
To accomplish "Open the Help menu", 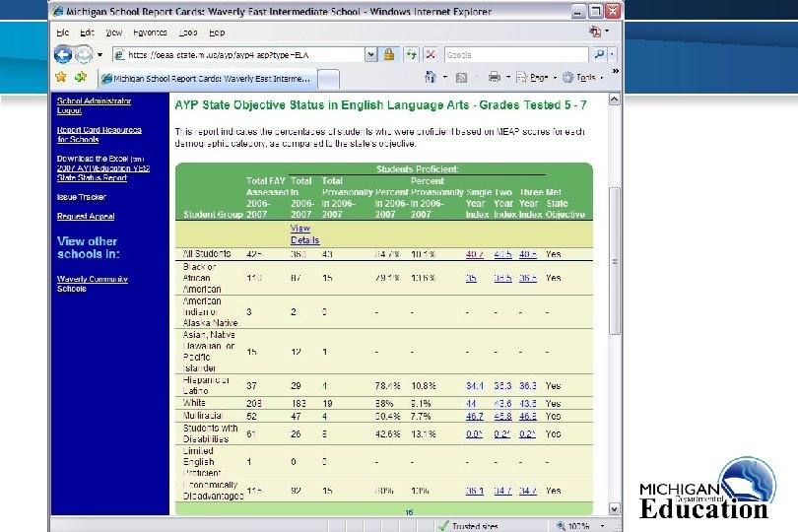I will tap(217, 33).
